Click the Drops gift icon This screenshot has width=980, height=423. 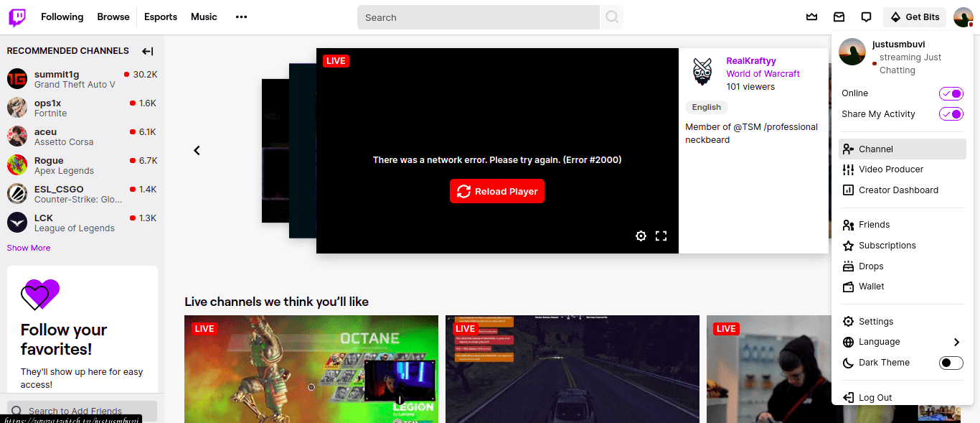pyautogui.click(x=848, y=266)
